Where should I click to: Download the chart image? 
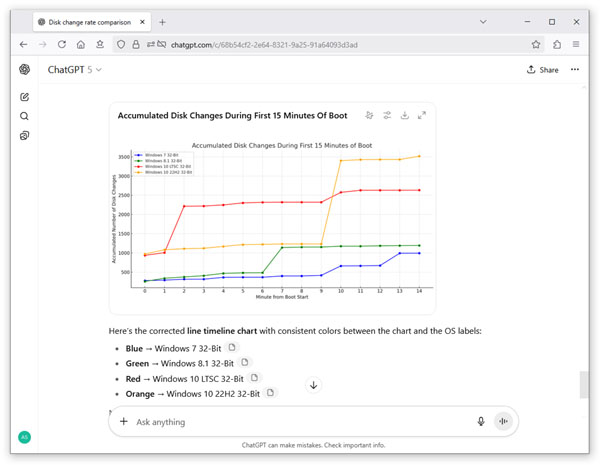404,115
